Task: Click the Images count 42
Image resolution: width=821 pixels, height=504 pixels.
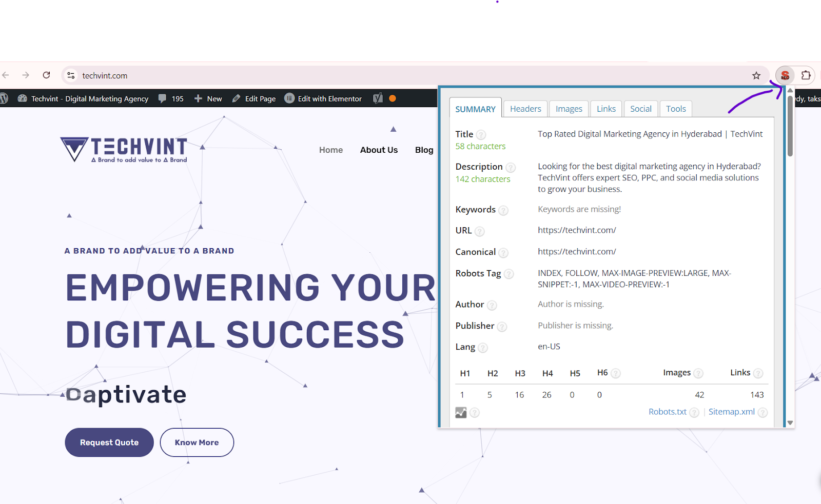Action: coord(699,395)
